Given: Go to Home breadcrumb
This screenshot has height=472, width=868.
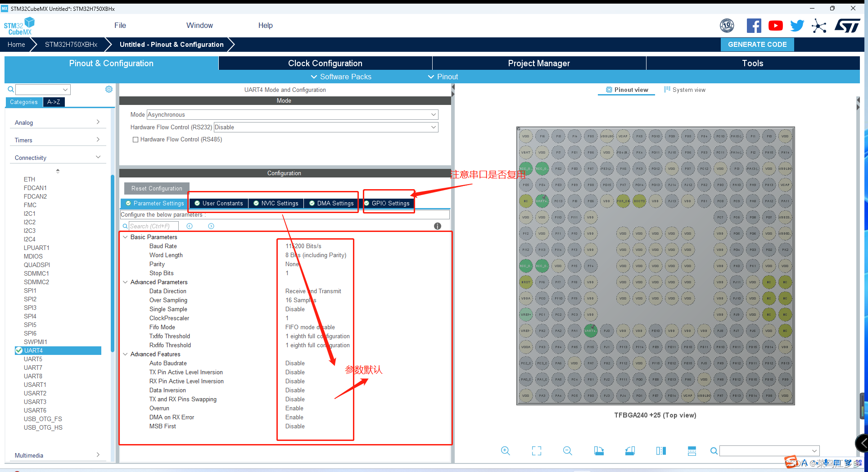Looking at the screenshot, I should (16, 44).
